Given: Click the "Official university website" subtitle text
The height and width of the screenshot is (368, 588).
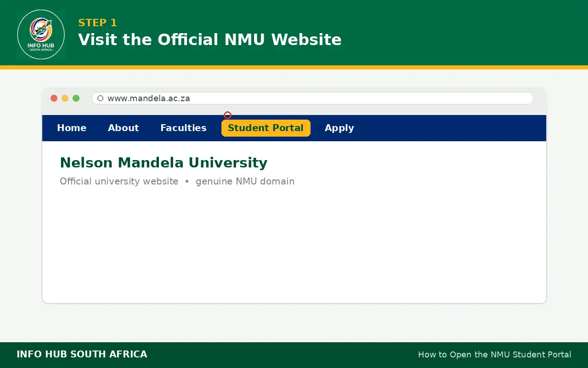Looking at the screenshot, I should pyautogui.click(x=119, y=181).
